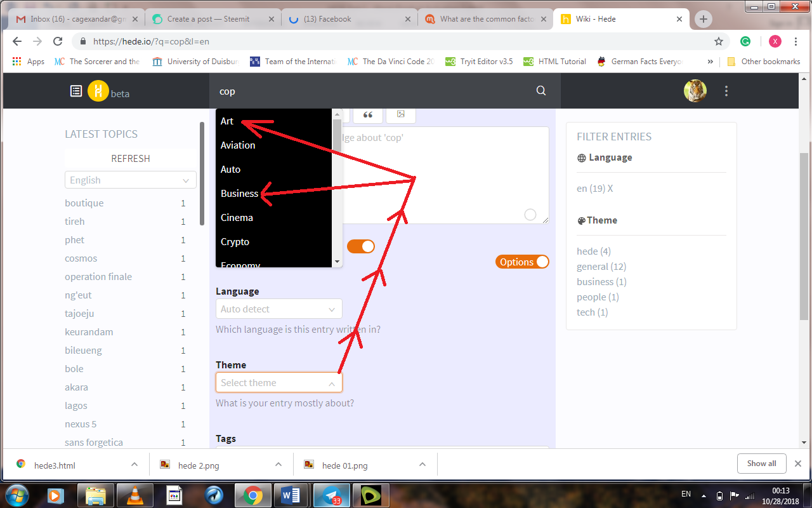Viewport: 812px width, 508px height.
Task: Remove the en language filter X
Action: pos(610,189)
